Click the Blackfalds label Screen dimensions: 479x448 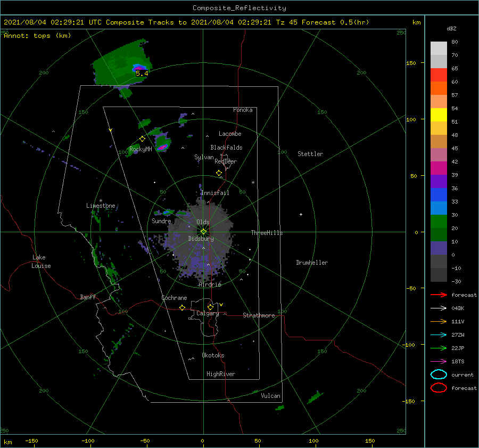point(226,148)
